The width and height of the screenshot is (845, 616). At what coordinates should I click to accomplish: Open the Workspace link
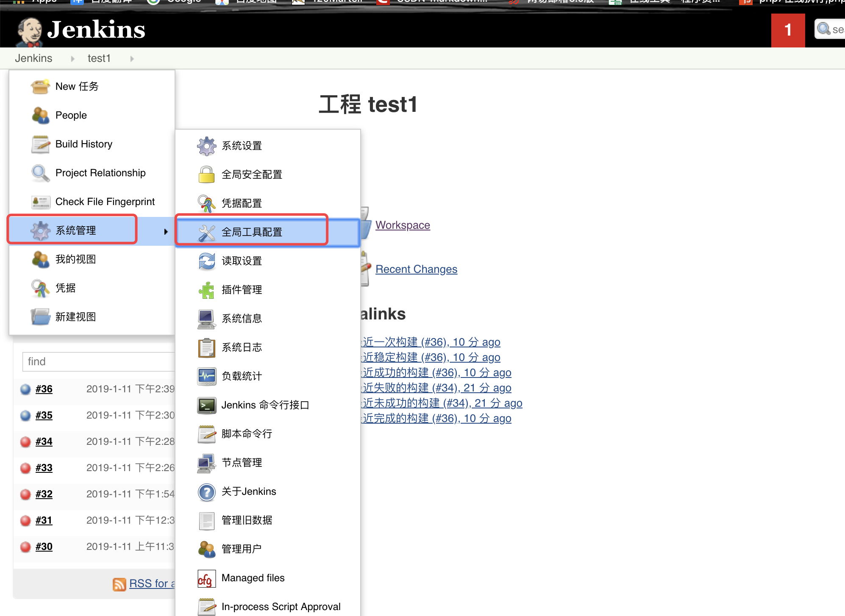(x=403, y=225)
